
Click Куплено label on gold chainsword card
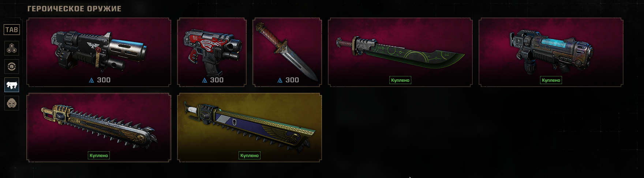coord(250,155)
